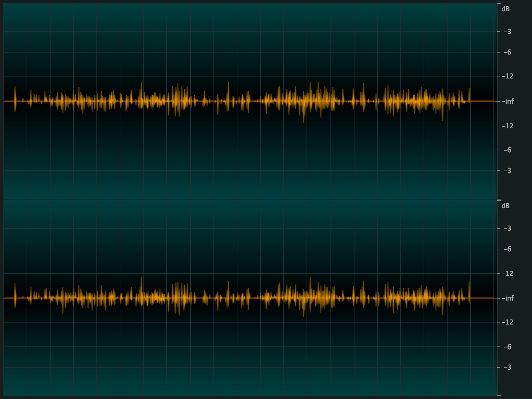Viewport: 532px width, 399px height.
Task: Click bottom channel's "-3" label below its center line
Action: point(507,367)
